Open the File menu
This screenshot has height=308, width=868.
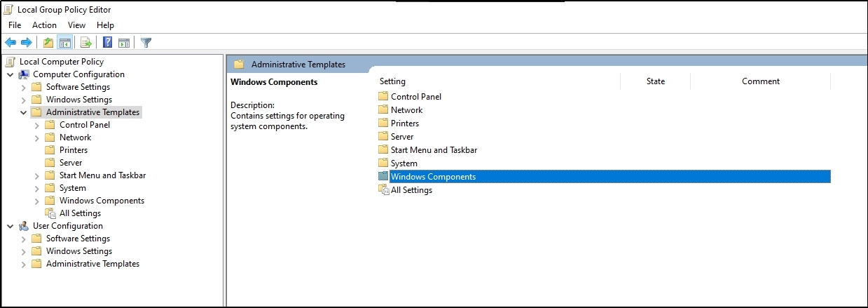15,25
